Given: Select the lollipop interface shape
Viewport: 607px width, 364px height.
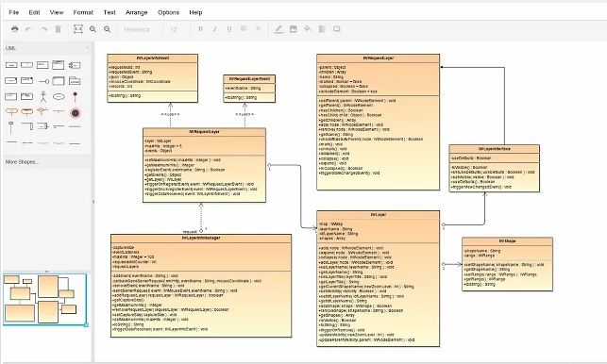Looking at the screenshot, I should (x=43, y=81).
